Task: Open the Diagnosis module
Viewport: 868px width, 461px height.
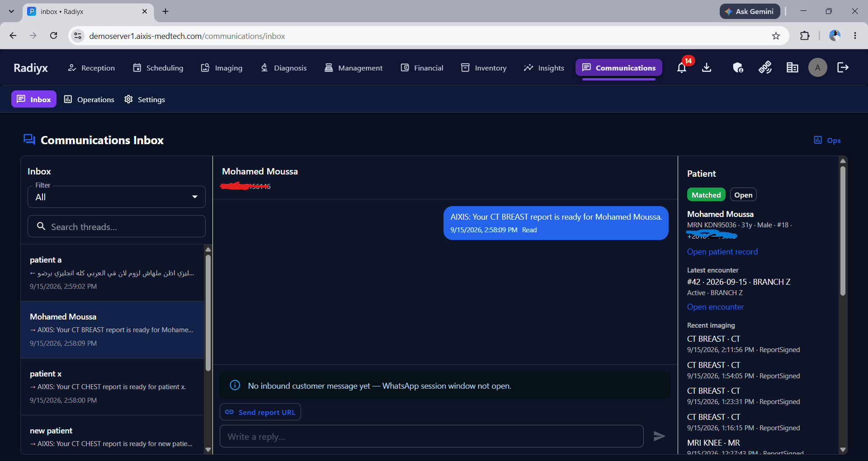Action: (x=283, y=68)
